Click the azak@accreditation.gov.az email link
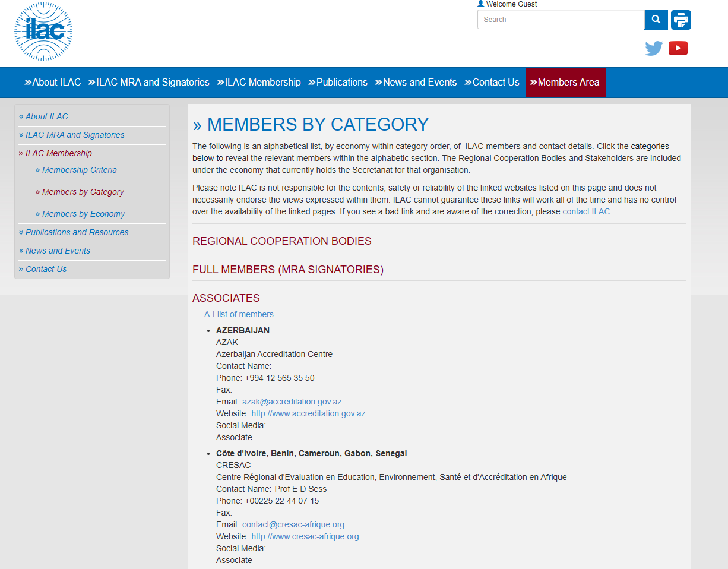The image size is (728, 569). [x=292, y=402]
